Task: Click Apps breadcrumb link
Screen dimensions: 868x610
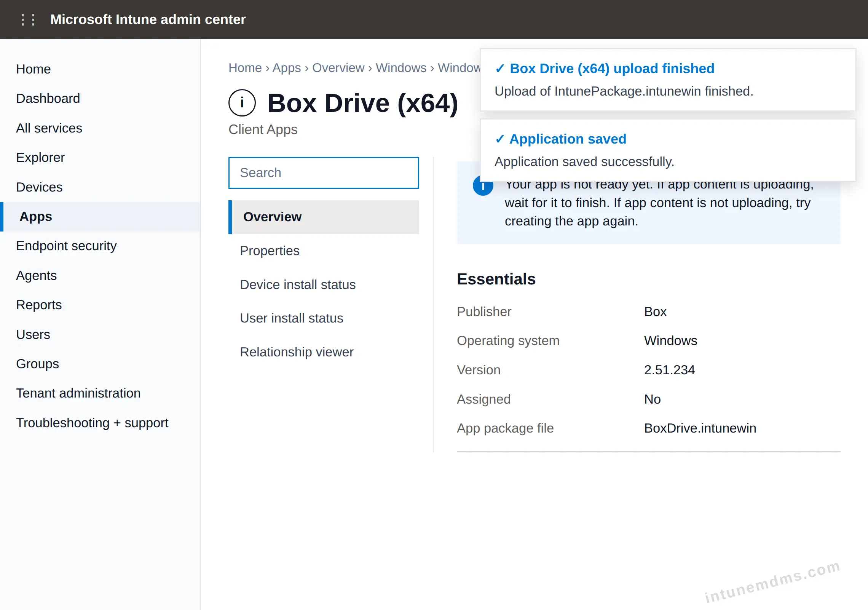Action: tap(287, 68)
